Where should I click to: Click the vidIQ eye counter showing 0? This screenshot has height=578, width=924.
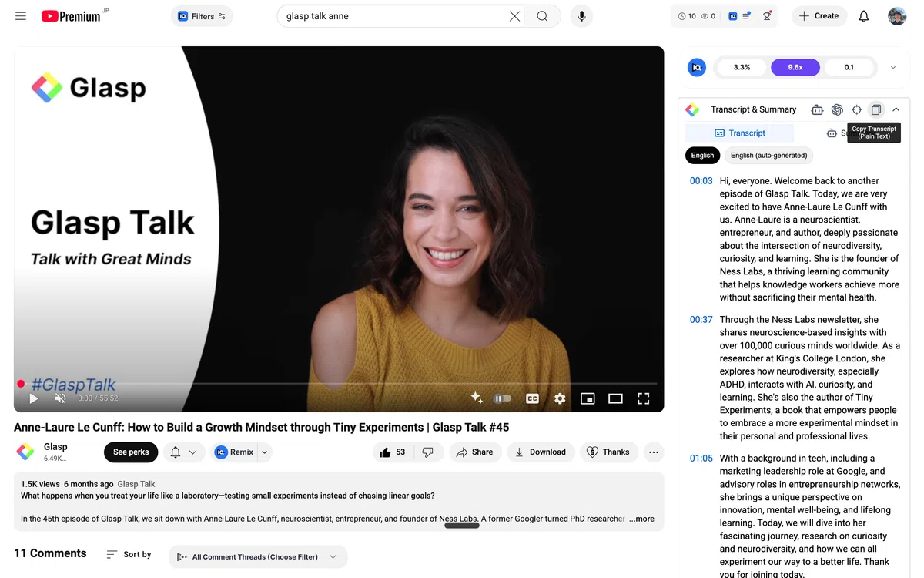coord(708,16)
